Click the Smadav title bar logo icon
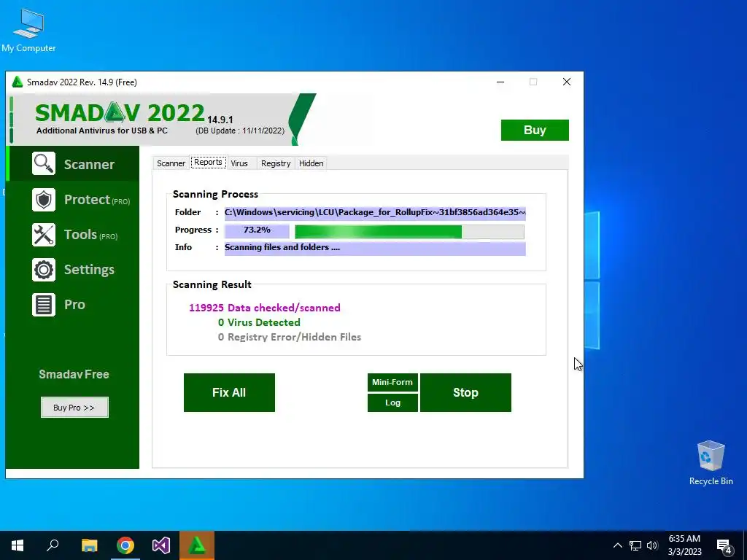Image resolution: width=747 pixels, height=560 pixels. [18, 82]
